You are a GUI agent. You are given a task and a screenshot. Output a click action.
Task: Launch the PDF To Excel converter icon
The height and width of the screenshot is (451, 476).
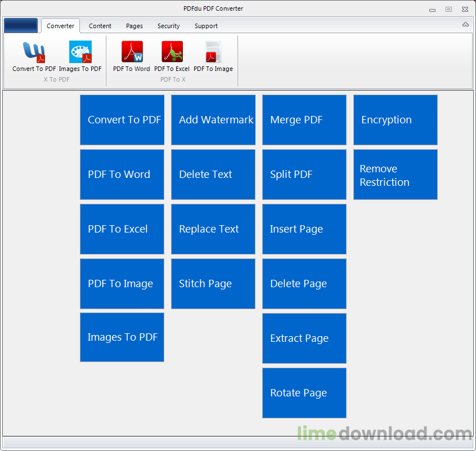172,56
